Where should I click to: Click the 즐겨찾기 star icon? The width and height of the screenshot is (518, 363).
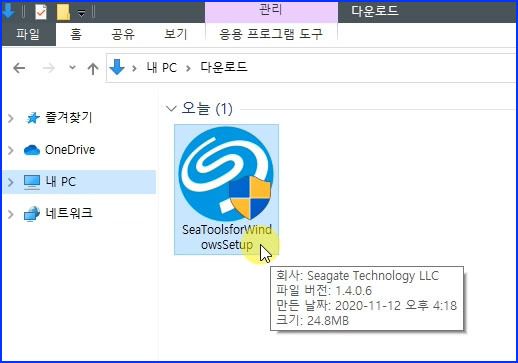[x=32, y=118]
